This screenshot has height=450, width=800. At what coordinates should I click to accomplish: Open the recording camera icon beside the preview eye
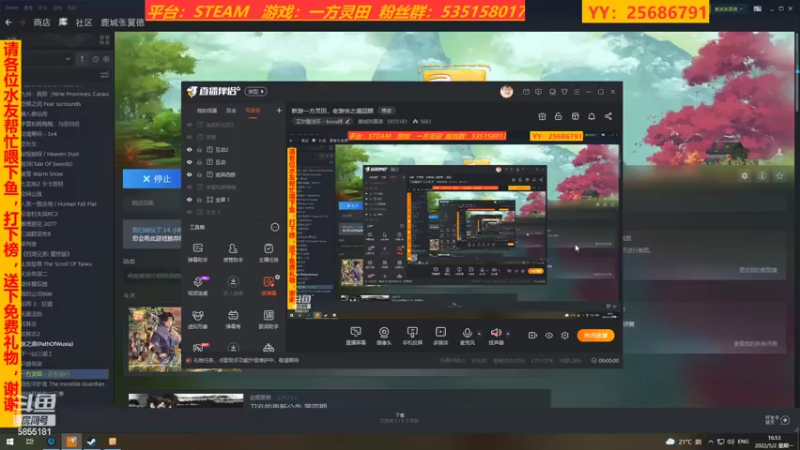532,335
